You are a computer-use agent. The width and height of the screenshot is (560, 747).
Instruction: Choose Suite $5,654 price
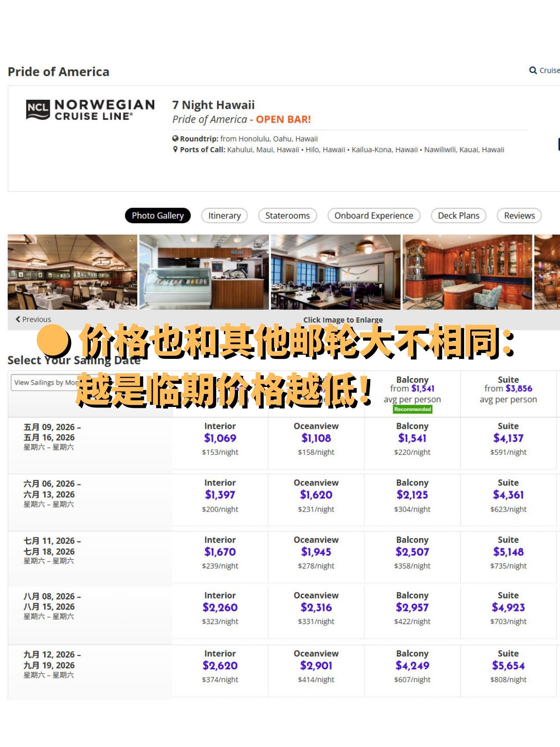[508, 666]
